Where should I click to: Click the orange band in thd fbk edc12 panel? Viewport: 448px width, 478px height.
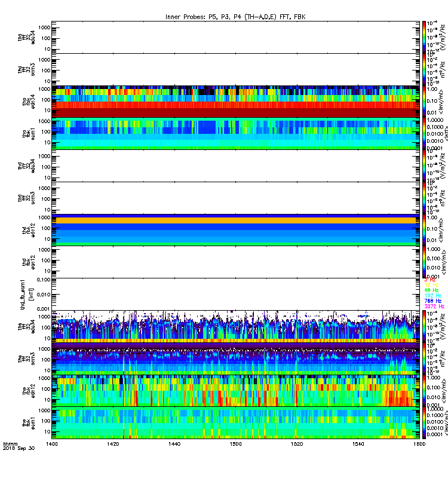(x=235, y=220)
